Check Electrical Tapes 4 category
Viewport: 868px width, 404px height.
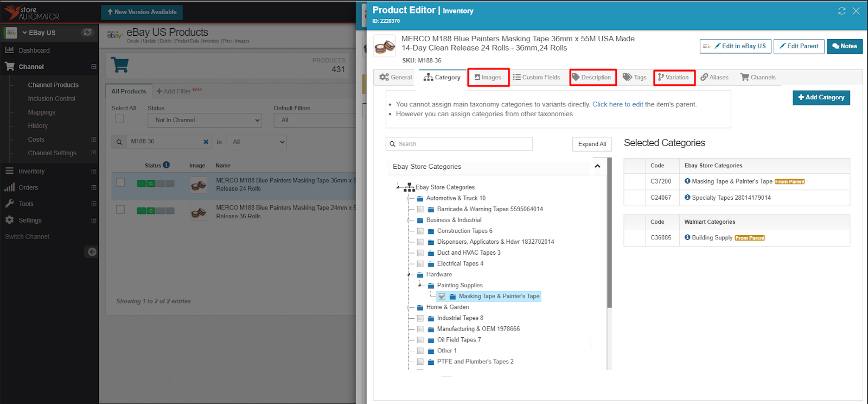coord(420,263)
